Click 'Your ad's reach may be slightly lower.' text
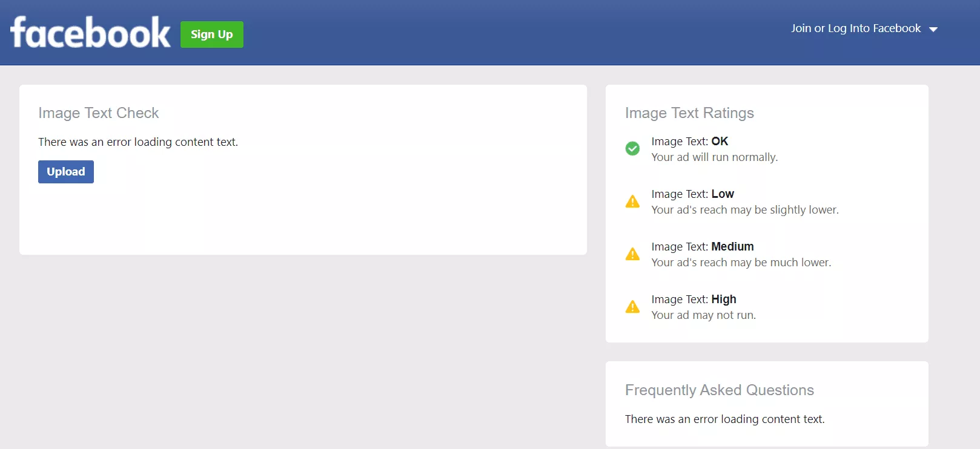The width and height of the screenshot is (980, 449). click(x=744, y=210)
